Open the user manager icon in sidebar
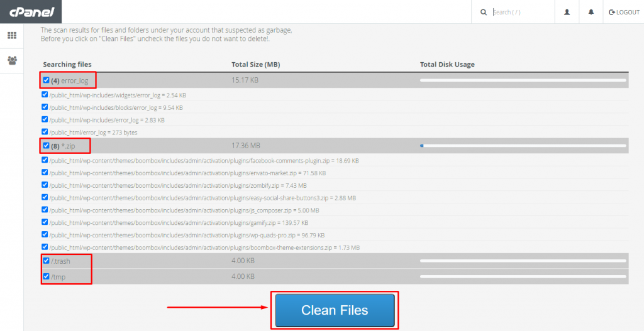This screenshot has width=644, height=331. click(x=12, y=61)
